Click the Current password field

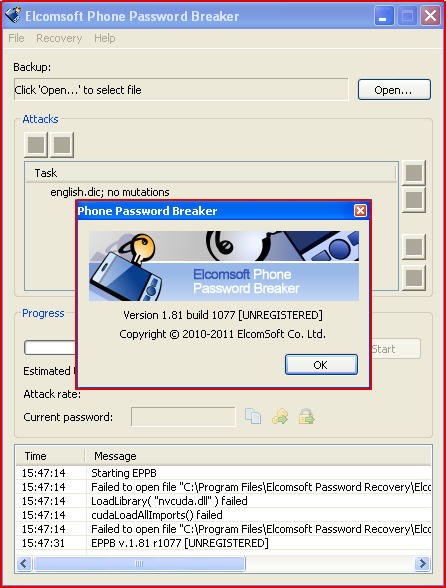pos(183,417)
